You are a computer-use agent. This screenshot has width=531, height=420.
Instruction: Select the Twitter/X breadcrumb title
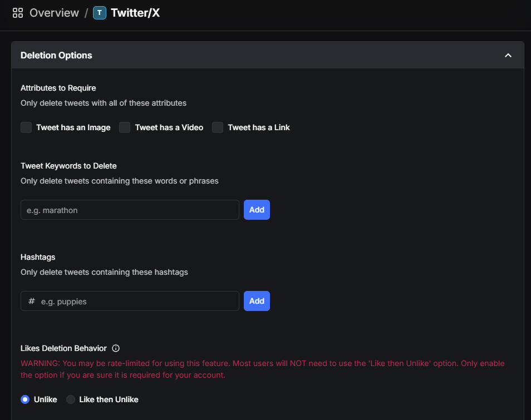[x=135, y=13]
